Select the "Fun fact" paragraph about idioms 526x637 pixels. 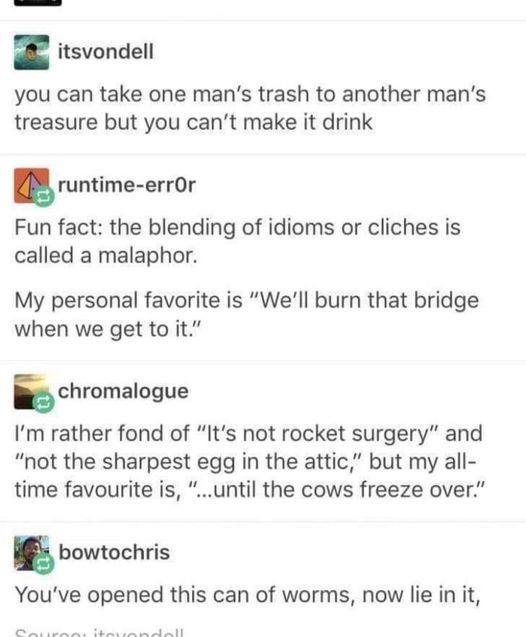(238, 241)
